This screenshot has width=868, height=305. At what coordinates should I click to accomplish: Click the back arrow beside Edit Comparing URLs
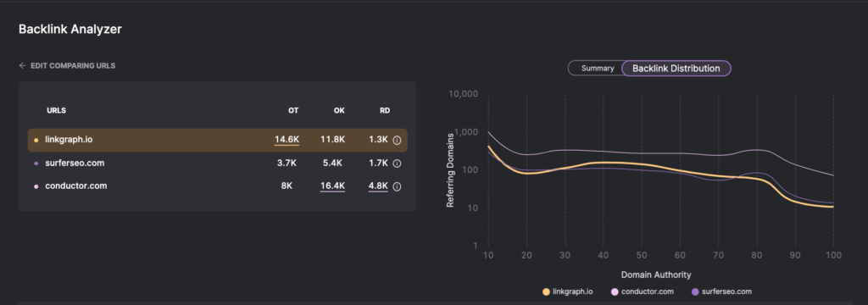pos(22,66)
